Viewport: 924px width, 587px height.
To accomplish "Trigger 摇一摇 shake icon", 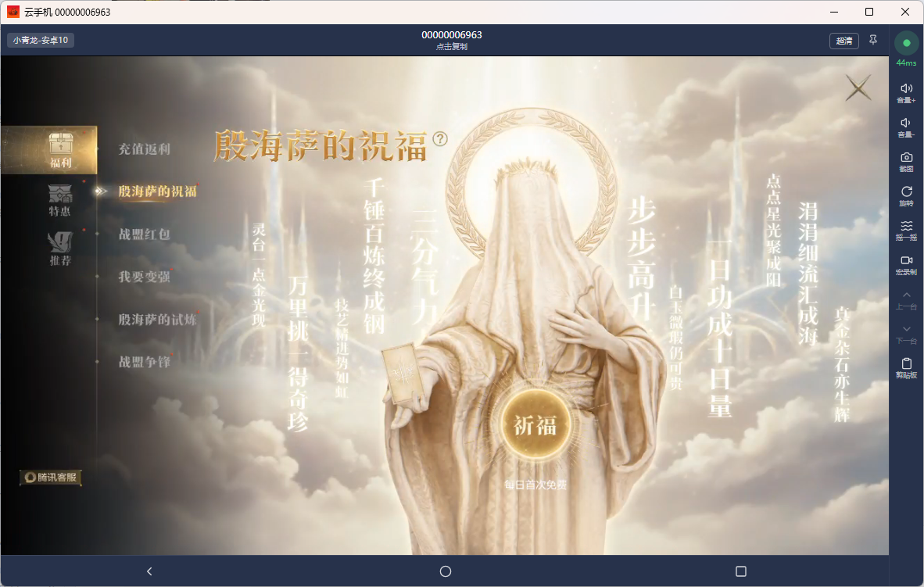I will tap(906, 231).
